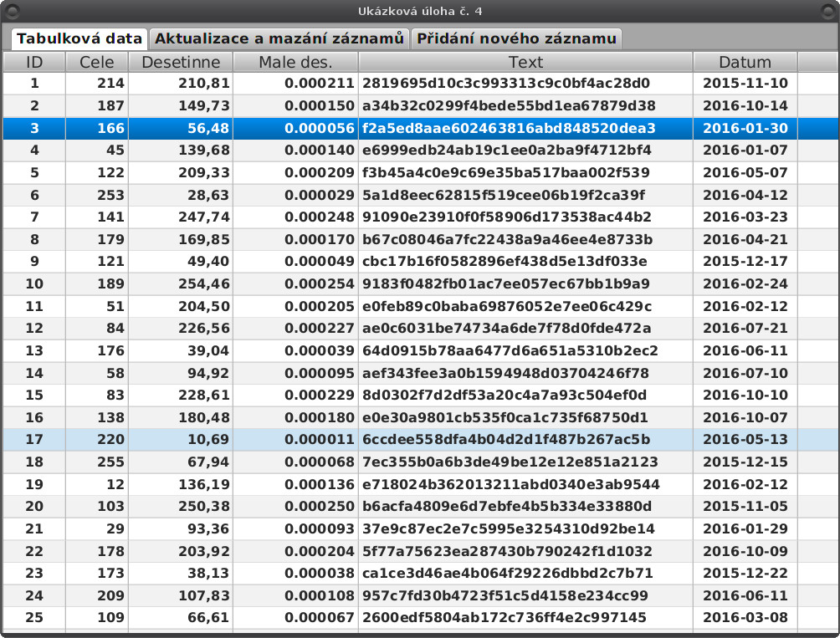Click Male des. value 0.000204
Image resolution: width=840 pixels, height=638 pixels.
tap(295, 551)
